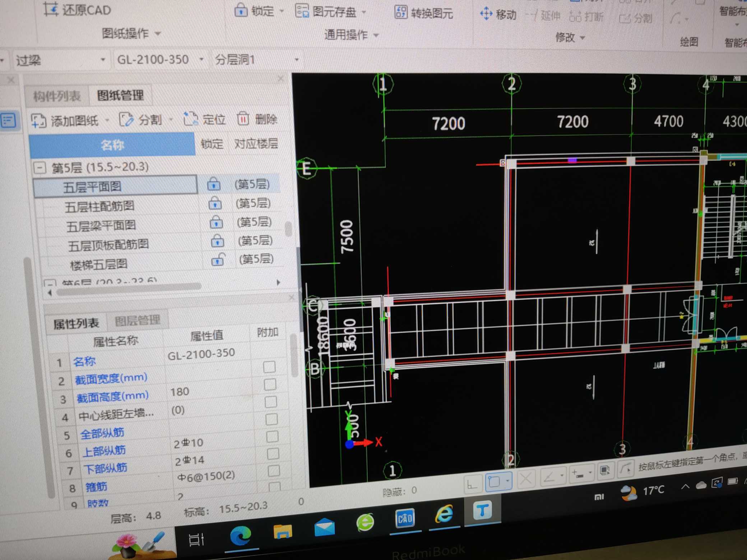Click the 删除 trash icon in drawing panel
The image size is (747, 560).
(x=243, y=118)
